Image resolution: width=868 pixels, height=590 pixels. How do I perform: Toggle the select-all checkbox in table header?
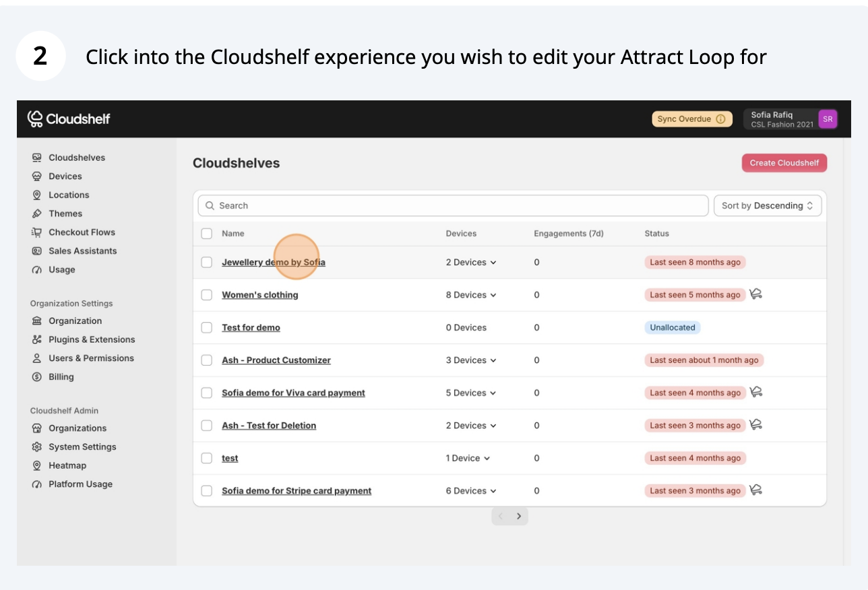pyautogui.click(x=207, y=234)
